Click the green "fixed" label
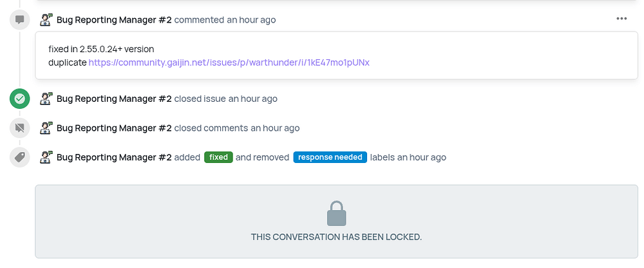 (x=218, y=157)
